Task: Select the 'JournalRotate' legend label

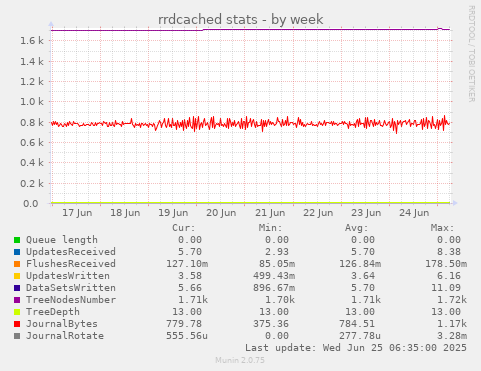Action: [65, 336]
